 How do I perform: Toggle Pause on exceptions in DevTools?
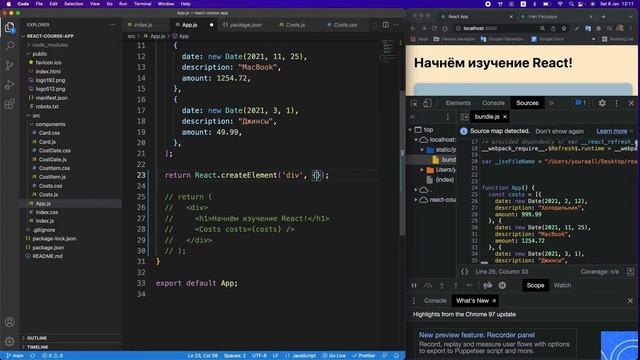coord(502,285)
